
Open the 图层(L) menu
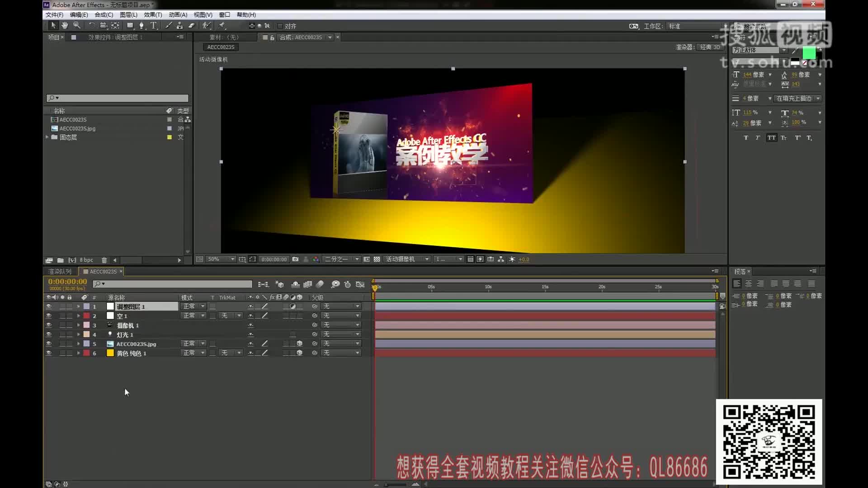[128, 15]
